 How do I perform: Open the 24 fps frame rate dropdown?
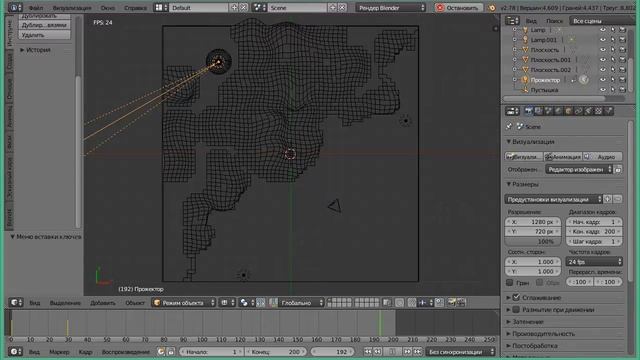tap(594, 262)
